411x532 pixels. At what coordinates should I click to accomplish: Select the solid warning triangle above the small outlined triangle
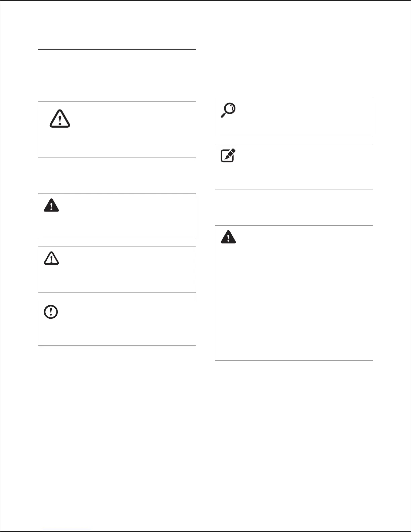[51, 205]
